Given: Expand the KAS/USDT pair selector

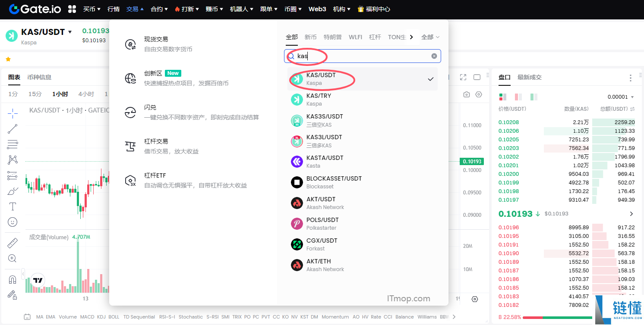Looking at the screenshot, I should 70,32.
